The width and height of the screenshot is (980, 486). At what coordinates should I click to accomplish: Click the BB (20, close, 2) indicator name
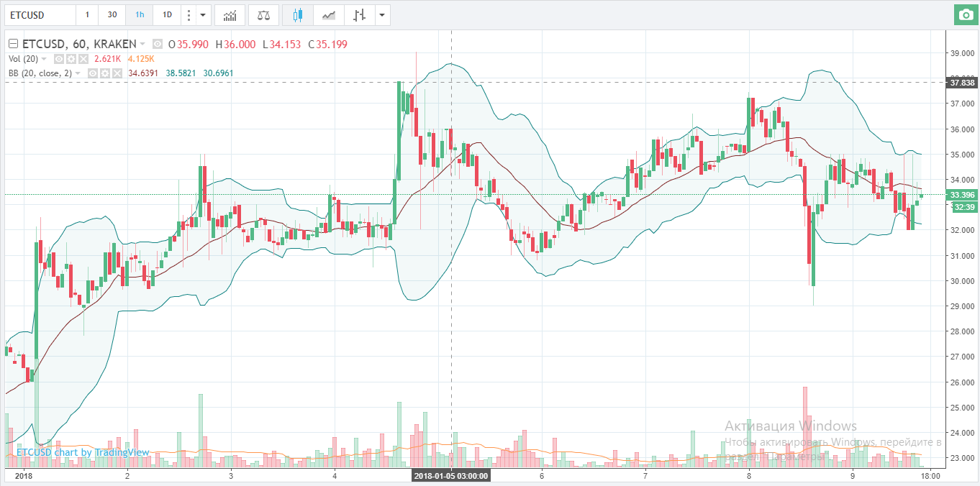(x=40, y=73)
